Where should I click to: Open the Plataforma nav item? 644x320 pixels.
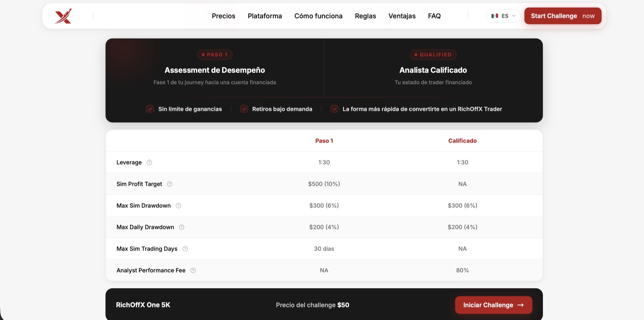265,16
